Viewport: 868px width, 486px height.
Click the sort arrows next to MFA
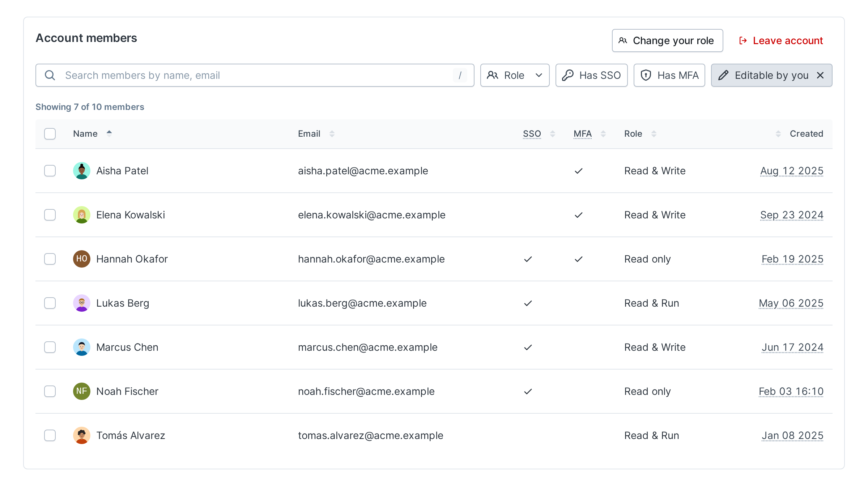(603, 134)
